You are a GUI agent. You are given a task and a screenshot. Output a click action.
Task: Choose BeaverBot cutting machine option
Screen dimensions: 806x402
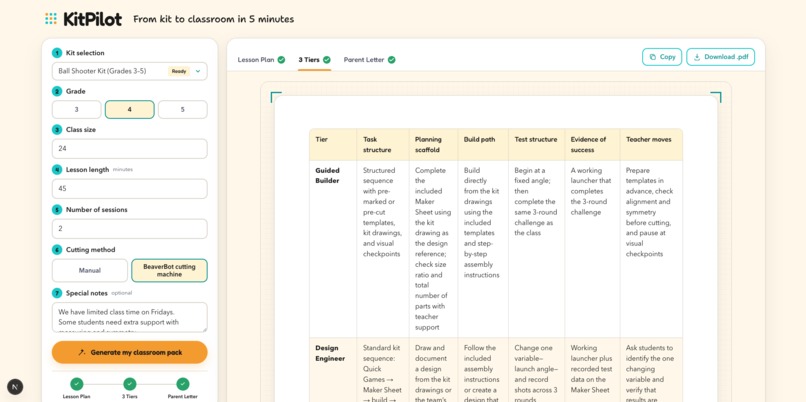click(x=170, y=270)
